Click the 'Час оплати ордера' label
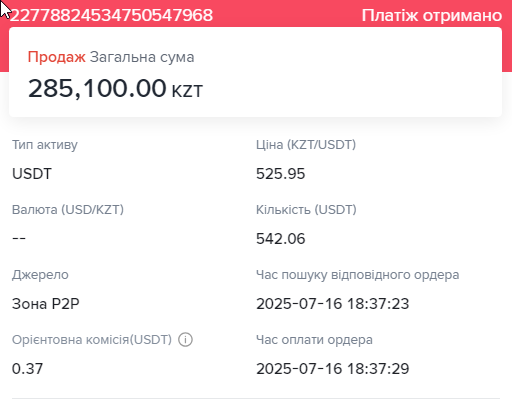The image size is (512, 405). 314,340
